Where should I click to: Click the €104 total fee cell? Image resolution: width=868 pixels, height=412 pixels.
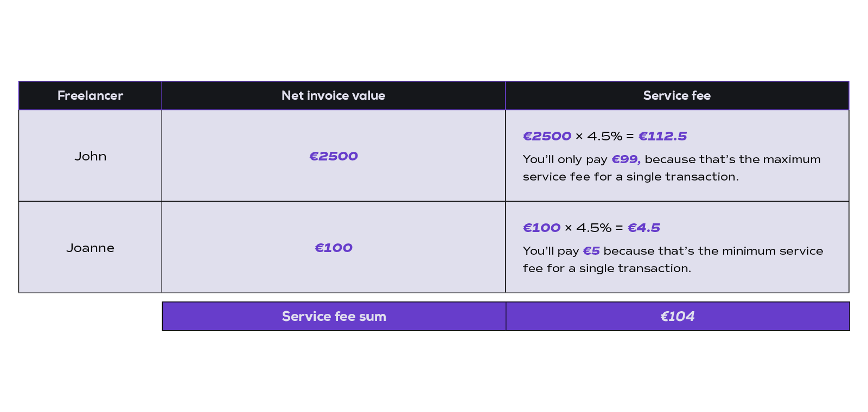[678, 317]
